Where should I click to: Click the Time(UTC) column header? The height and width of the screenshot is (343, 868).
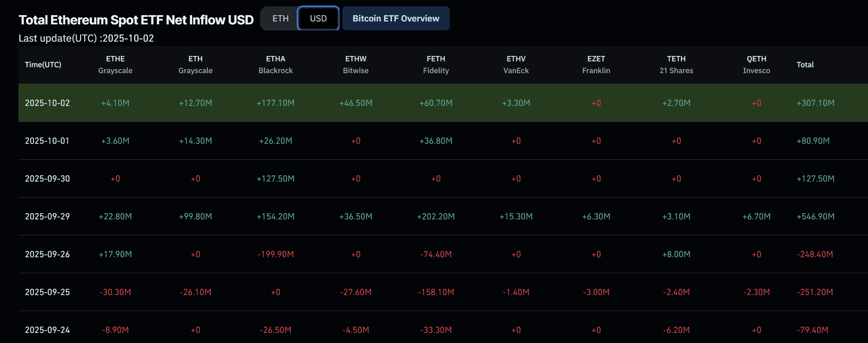point(43,65)
